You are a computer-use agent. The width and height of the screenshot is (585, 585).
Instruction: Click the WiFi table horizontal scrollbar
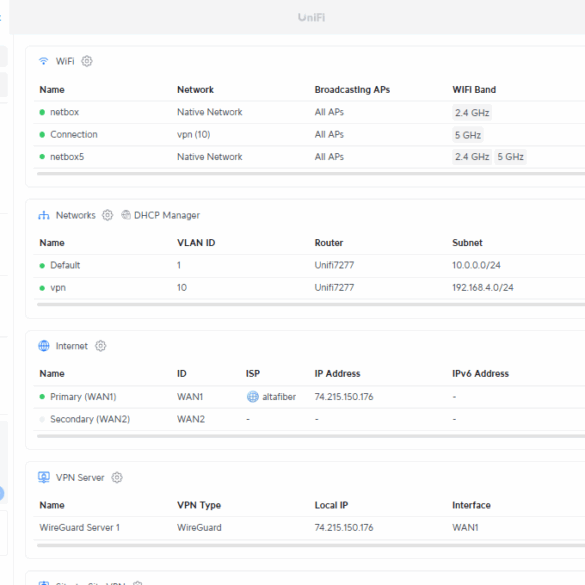311,173
